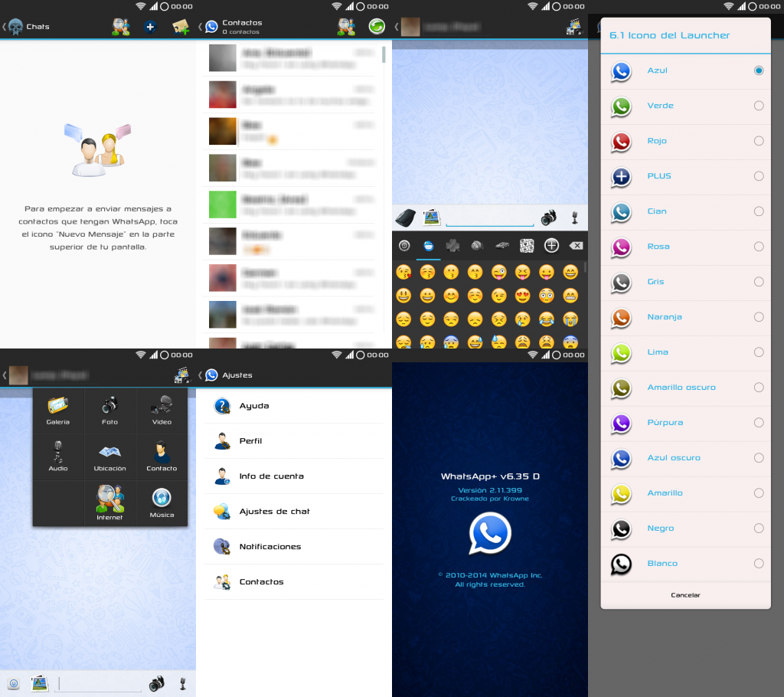The image size is (784, 697).
Task: Switch to the car emoji tab
Action: click(502, 246)
